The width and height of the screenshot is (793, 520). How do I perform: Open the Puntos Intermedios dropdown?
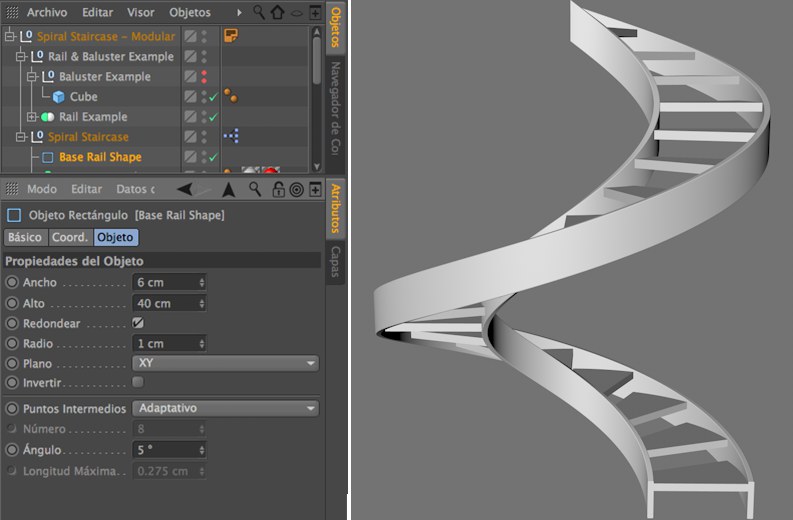point(225,408)
